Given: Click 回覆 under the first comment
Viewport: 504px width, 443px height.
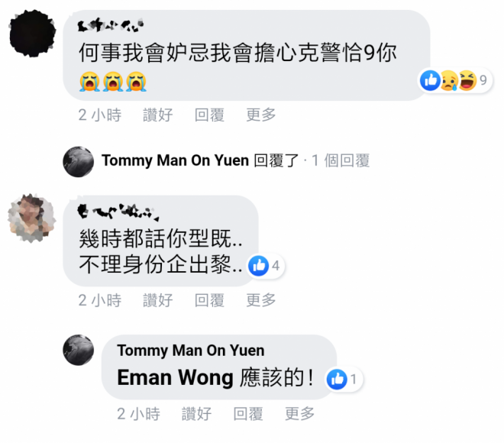Looking at the screenshot, I should point(209,115).
